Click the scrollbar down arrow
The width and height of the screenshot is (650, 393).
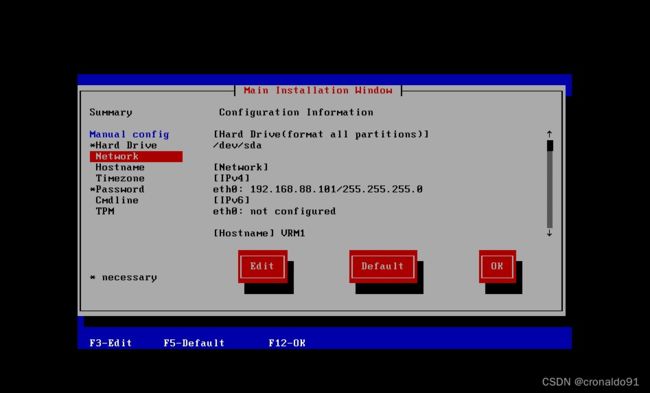(549, 233)
